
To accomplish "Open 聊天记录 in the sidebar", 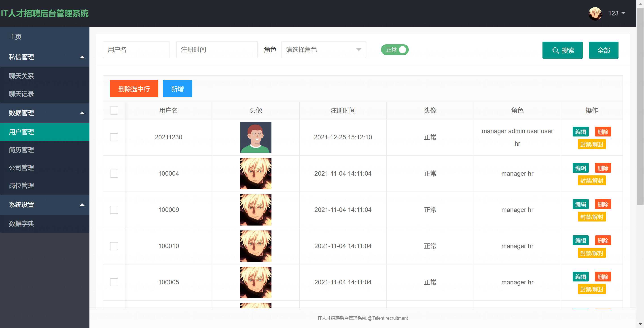I will (45, 94).
